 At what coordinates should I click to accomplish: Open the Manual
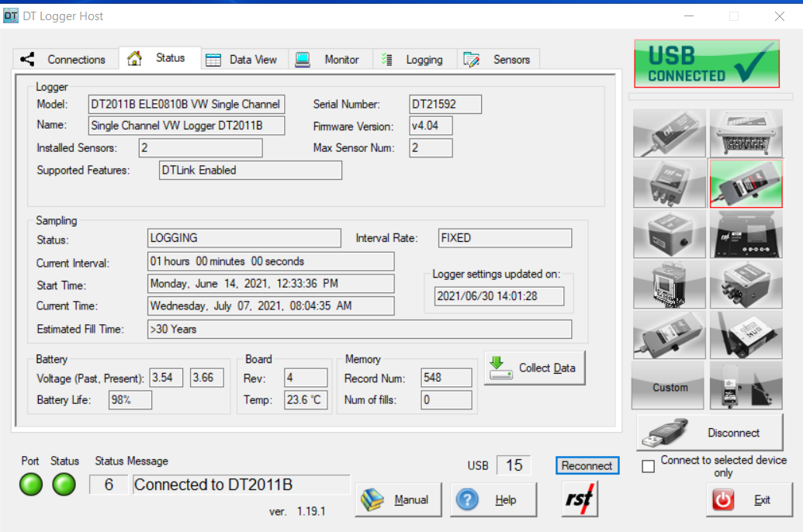399,499
